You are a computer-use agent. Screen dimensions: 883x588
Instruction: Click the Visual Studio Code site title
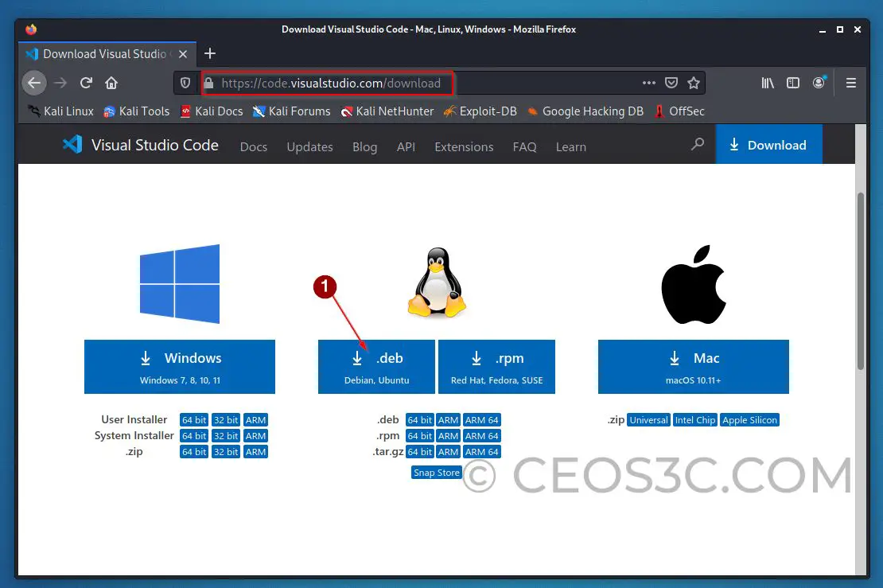click(155, 145)
